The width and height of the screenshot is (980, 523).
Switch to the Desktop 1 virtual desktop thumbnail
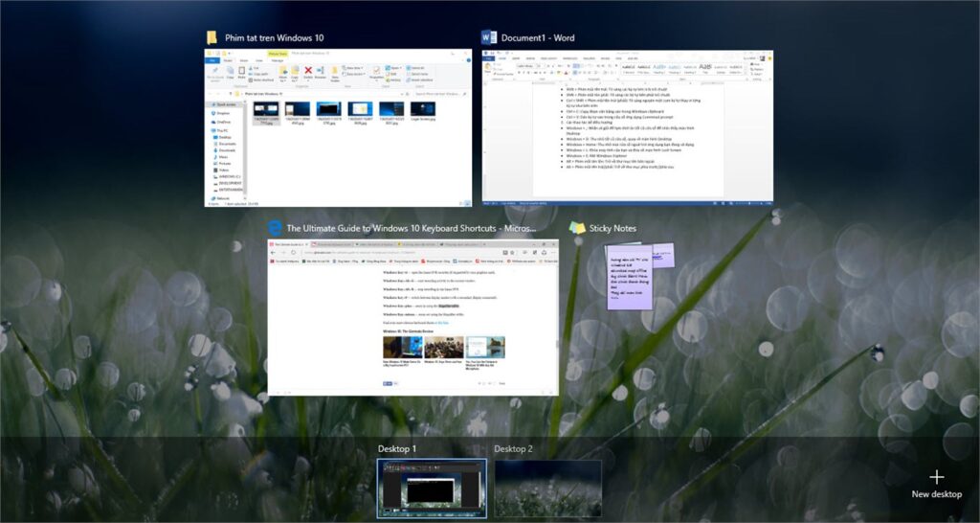432,489
